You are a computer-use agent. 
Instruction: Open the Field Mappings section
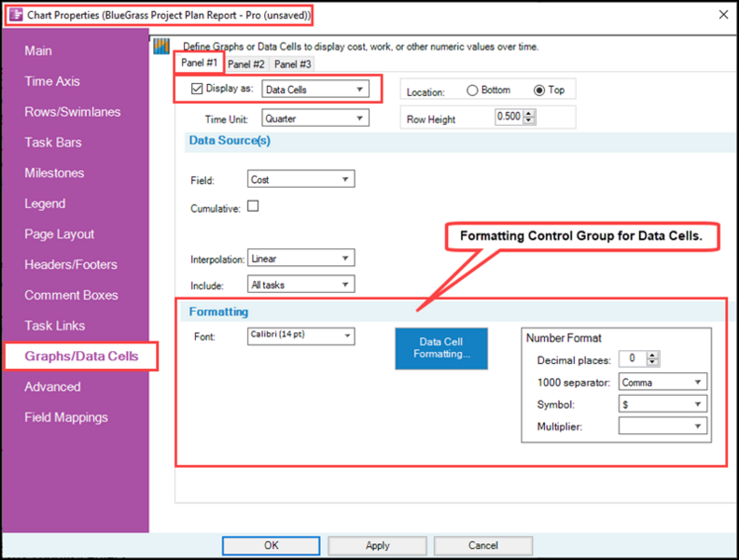click(66, 417)
